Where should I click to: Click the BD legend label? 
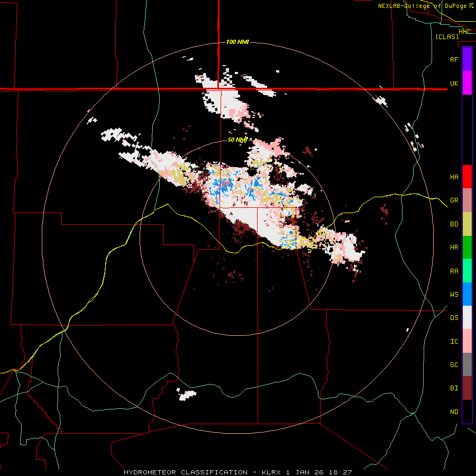coord(454,224)
